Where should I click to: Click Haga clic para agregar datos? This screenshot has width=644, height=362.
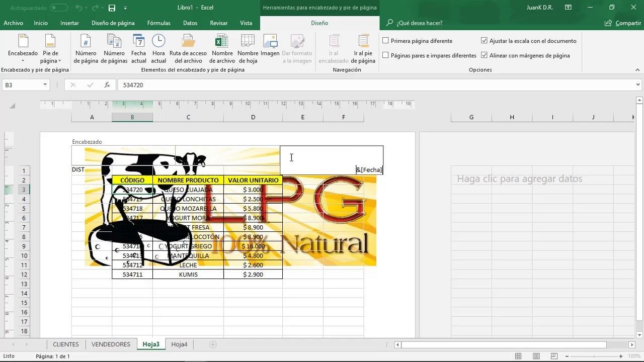pyautogui.click(x=520, y=178)
